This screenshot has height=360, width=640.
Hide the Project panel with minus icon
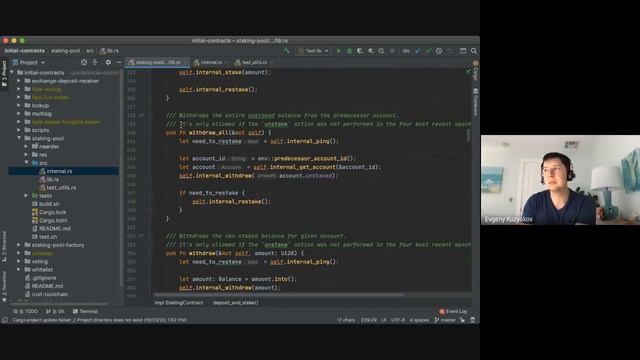pyautogui.click(x=118, y=62)
